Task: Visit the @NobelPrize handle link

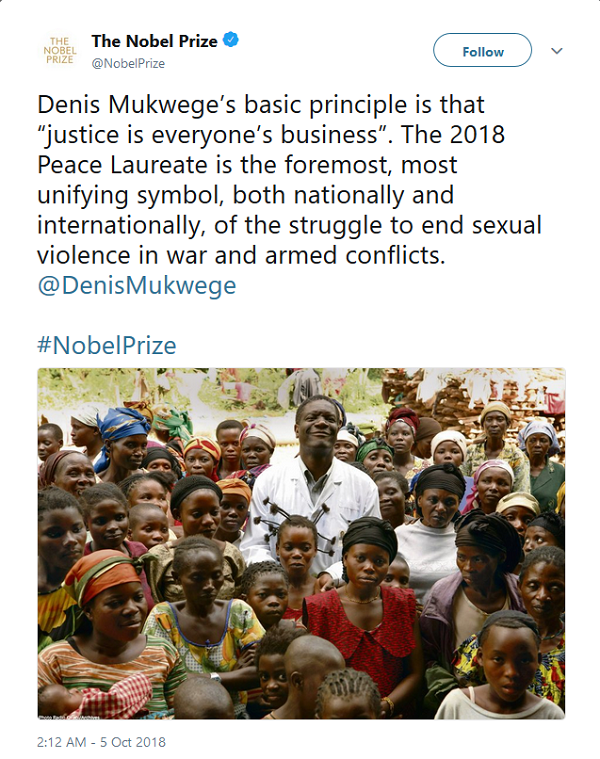Action: point(128,63)
